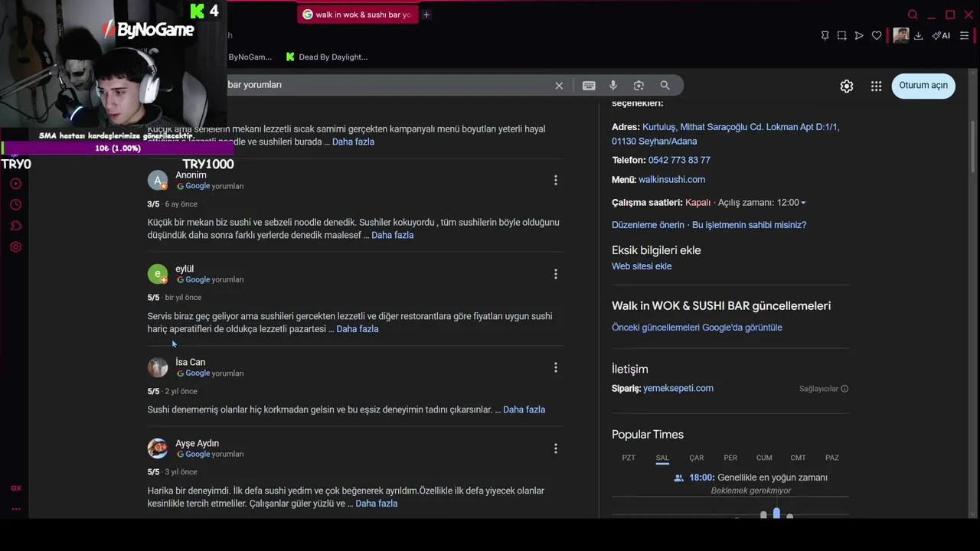The image size is (980, 551).
Task: Open Anonim reviewer avatar
Action: point(158,181)
